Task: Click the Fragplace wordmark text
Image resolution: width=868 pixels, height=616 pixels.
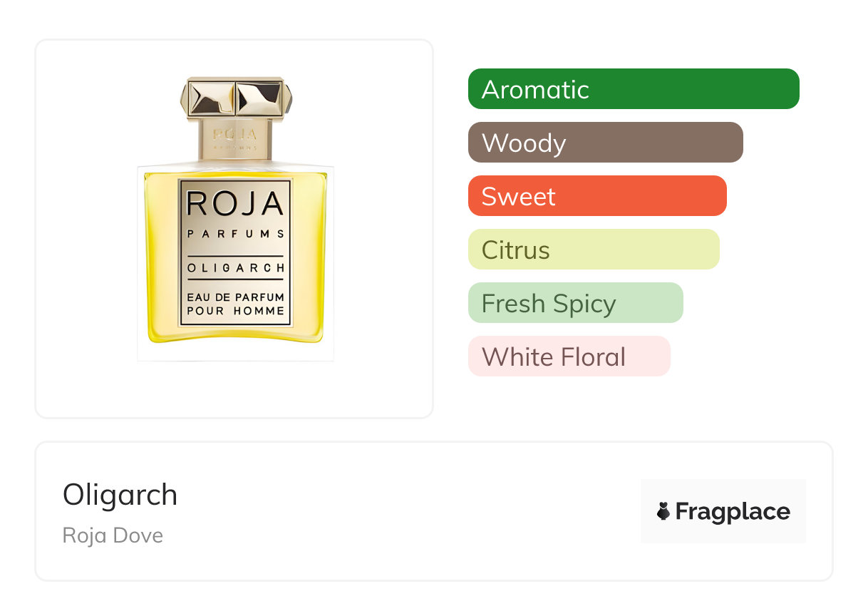Action: pyautogui.click(x=733, y=512)
